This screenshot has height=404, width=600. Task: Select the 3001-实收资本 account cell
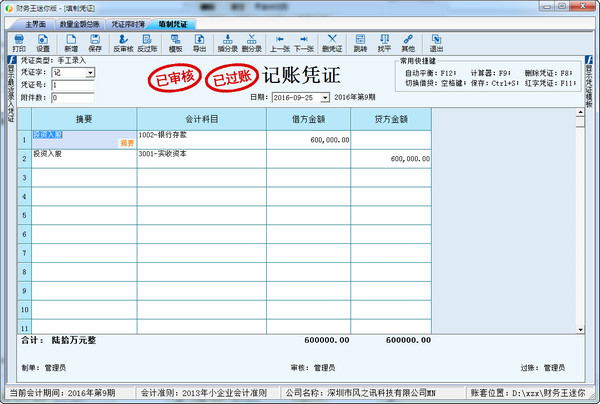(208, 157)
